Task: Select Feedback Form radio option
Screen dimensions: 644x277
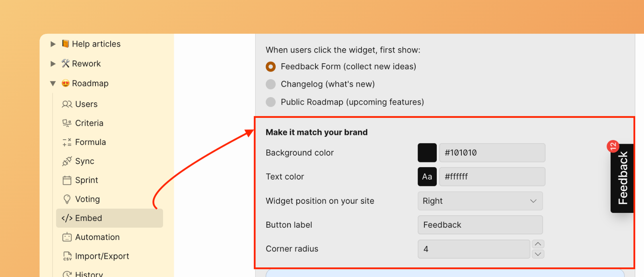Action: [x=270, y=66]
